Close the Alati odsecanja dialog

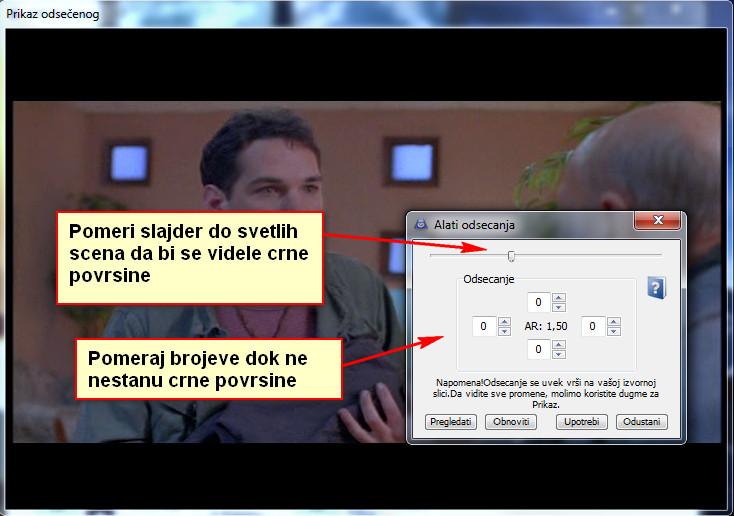pos(657,221)
